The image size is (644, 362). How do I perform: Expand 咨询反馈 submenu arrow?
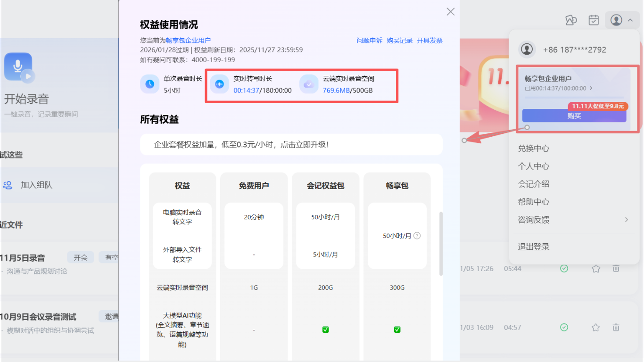(x=626, y=220)
